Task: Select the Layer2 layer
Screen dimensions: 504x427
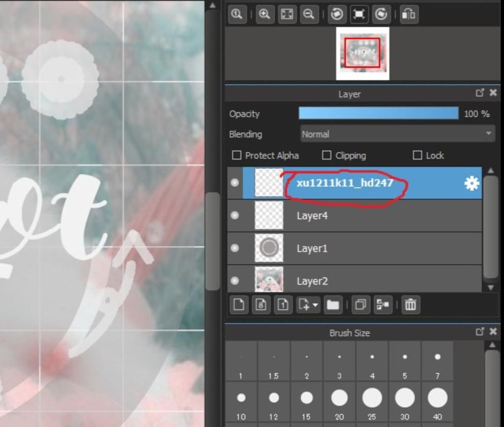Action: pyautogui.click(x=354, y=279)
